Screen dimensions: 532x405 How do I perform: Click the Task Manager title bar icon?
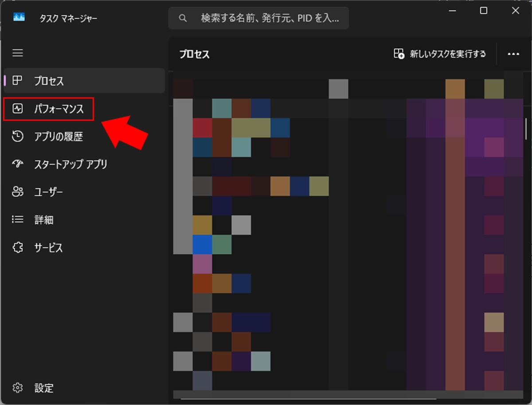[x=19, y=18]
